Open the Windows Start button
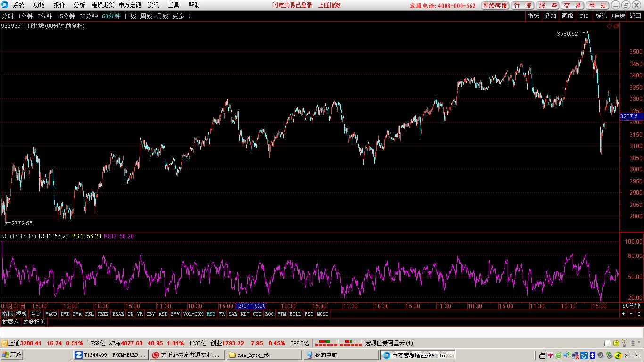 13,355
